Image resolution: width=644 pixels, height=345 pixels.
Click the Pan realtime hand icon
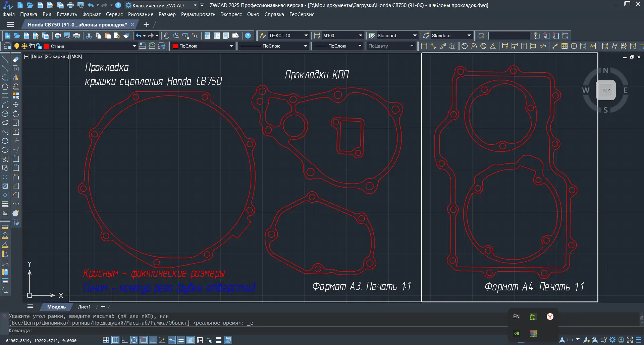(x=167, y=36)
